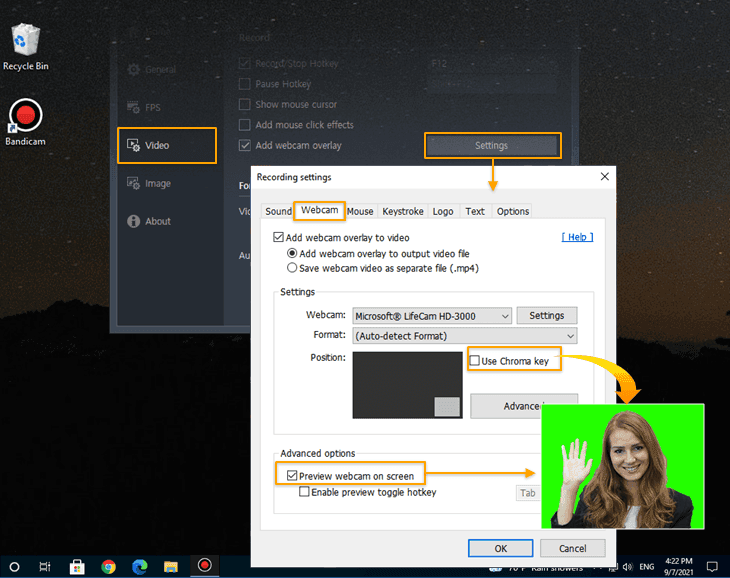
Task: Click the About info icon
Action: pyautogui.click(x=134, y=221)
